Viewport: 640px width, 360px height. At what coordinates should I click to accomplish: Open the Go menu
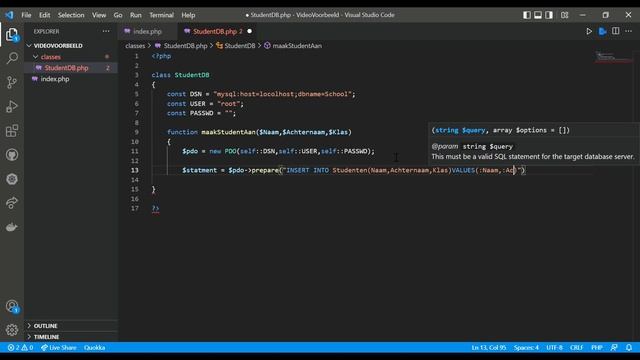tap(118, 15)
